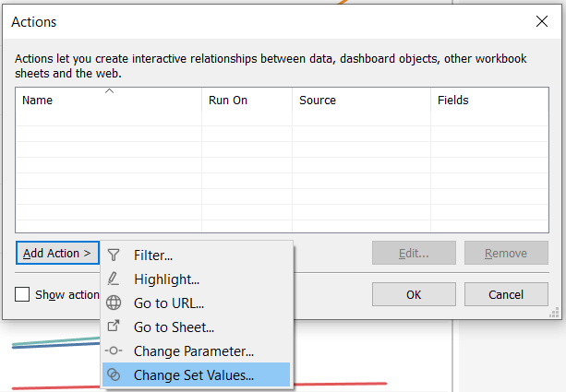Click the Change Parameter slider icon

pos(114,350)
